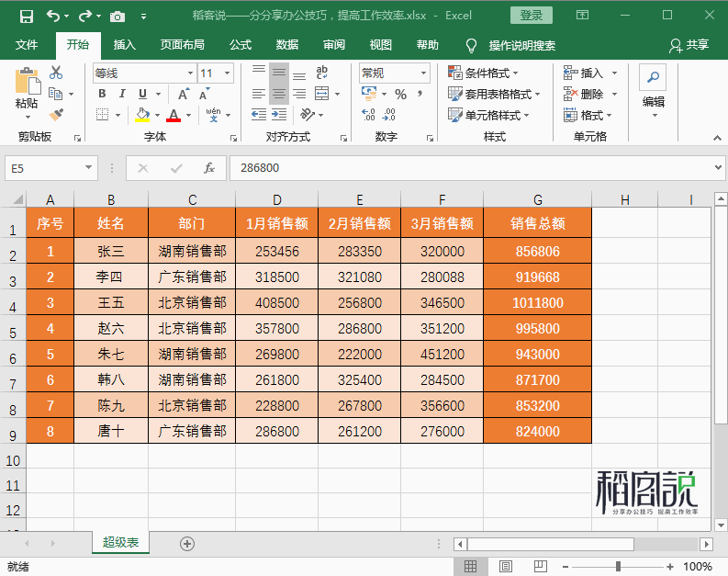Collapse the ribbon with the chevron
Screen dimensions: 728x576
717,138
